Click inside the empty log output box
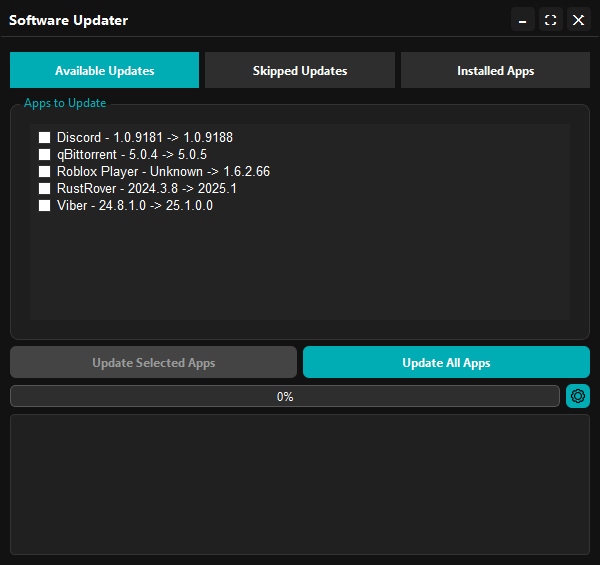 click(300, 484)
